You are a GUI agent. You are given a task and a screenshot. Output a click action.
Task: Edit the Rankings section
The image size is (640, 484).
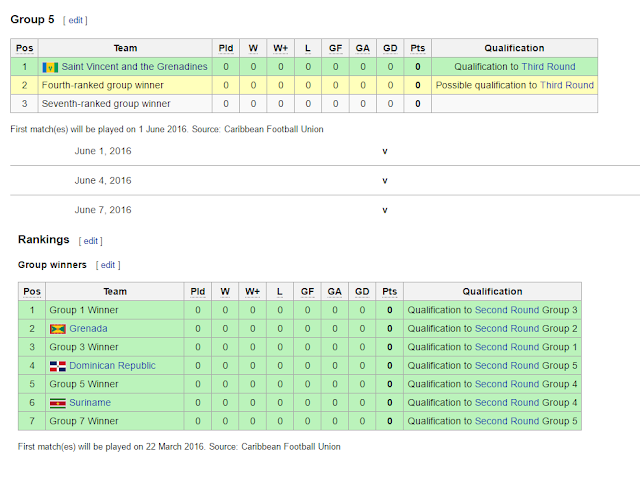(91, 241)
